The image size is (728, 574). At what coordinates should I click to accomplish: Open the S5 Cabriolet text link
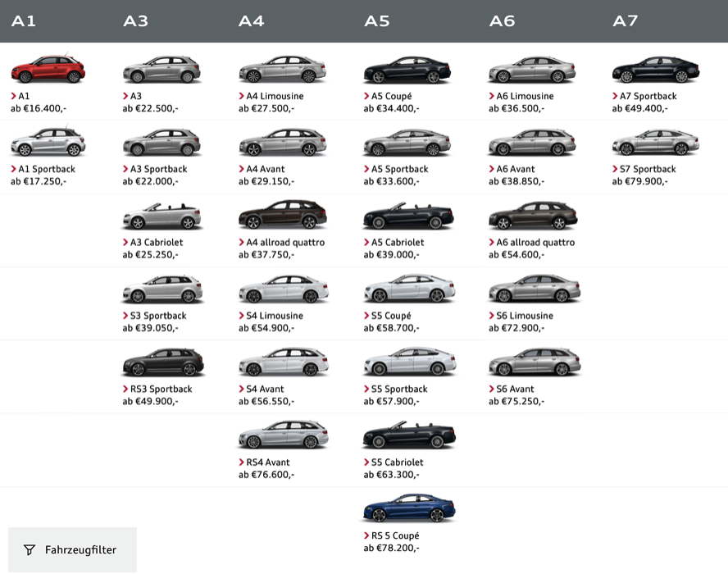[x=394, y=462]
